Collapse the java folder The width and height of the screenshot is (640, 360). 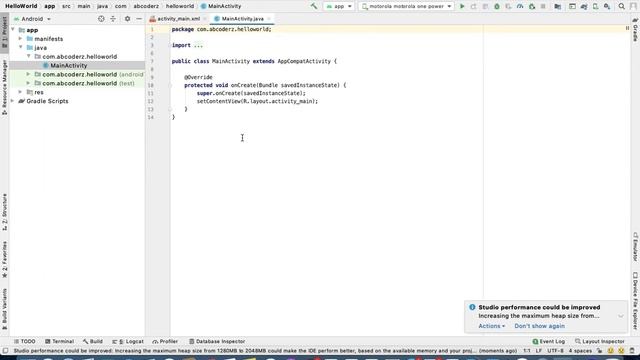20,47
